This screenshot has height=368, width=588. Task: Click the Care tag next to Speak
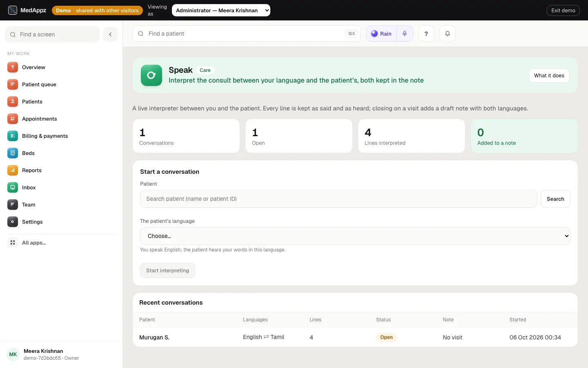tap(205, 70)
